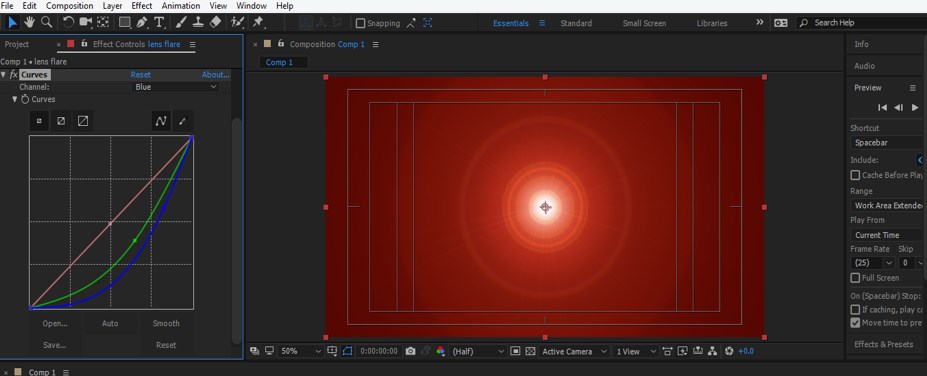This screenshot has width=927, height=376.
Task: Select the Rotation tool
Action: tap(69, 22)
